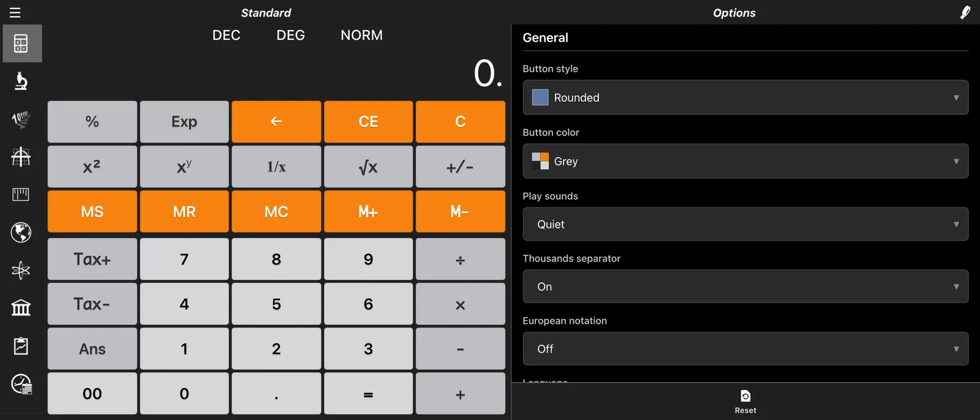Viewport: 980px width, 420px height.
Task: Click the number 8 key
Action: point(276,260)
